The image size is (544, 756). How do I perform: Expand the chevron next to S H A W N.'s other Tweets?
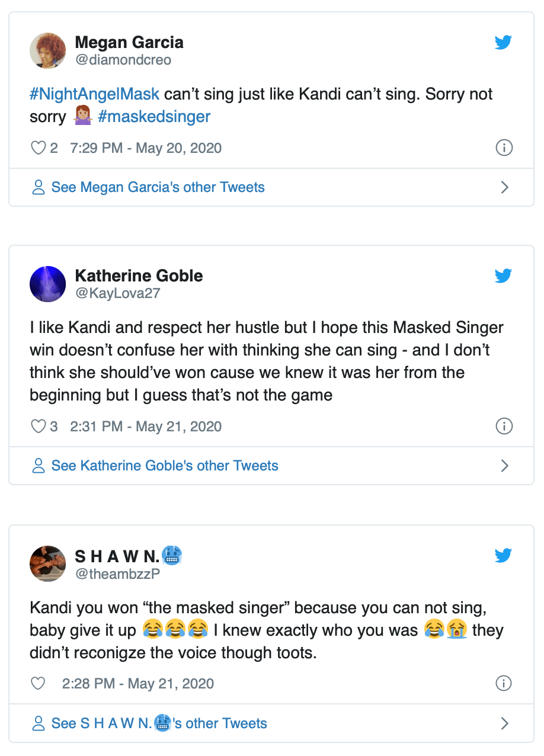pyautogui.click(x=505, y=723)
